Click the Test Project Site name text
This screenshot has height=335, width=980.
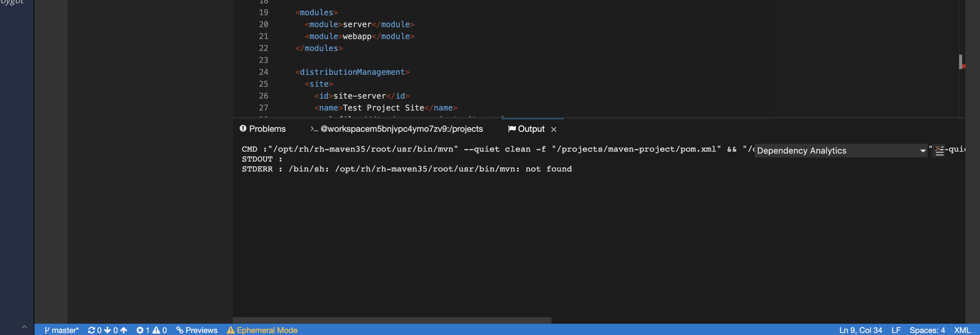383,108
